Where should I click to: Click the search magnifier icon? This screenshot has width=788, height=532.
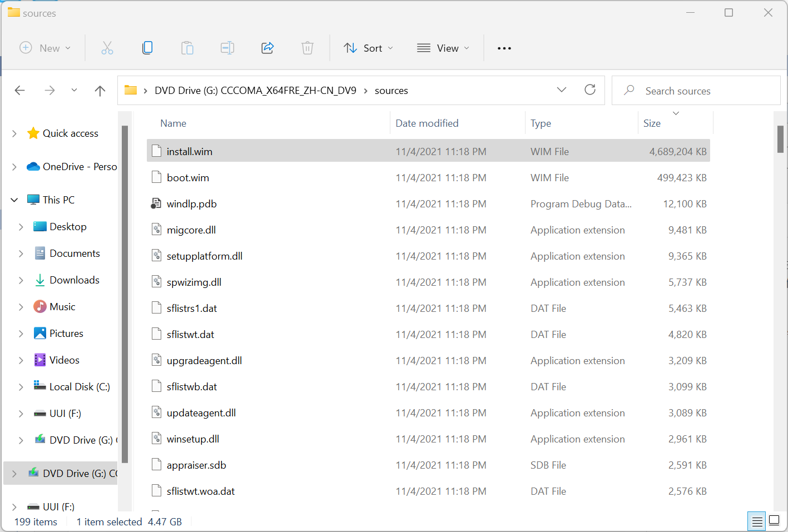[629, 90]
